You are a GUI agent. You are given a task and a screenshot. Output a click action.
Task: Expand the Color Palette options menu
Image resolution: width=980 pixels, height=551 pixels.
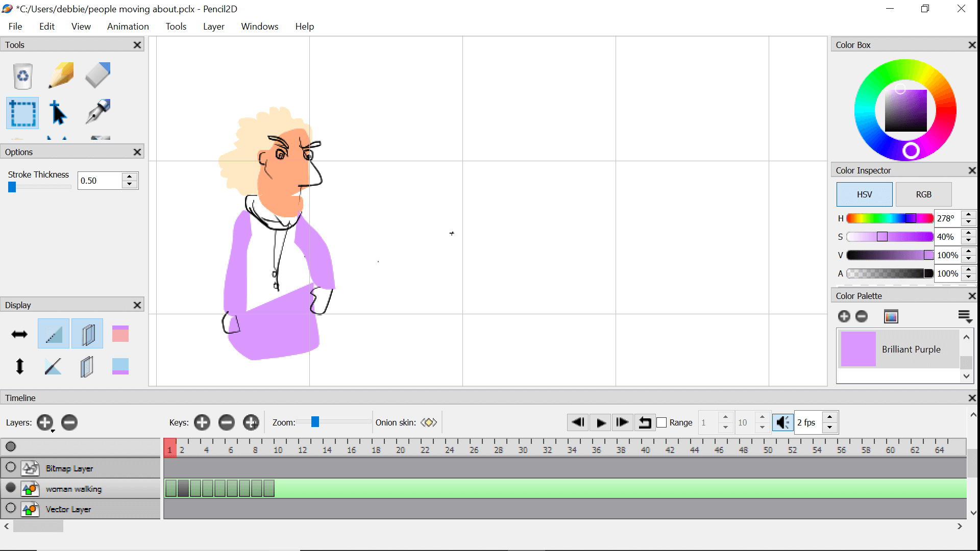coord(965,316)
